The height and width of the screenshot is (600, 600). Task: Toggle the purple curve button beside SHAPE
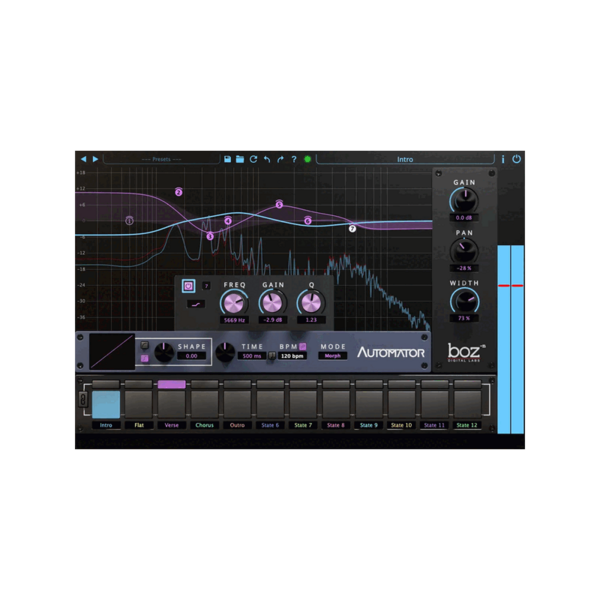pos(145,359)
